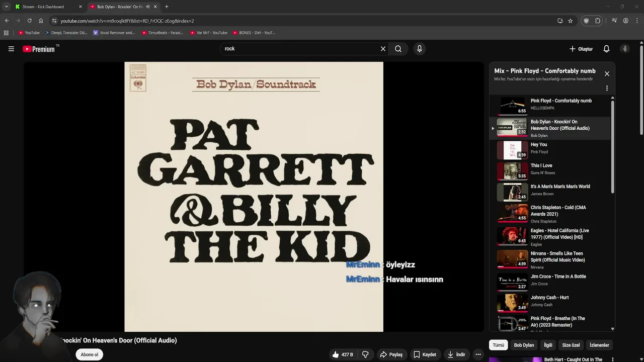The image size is (644, 362).
Task: Select the Size özel filter chip
Action: 571,345
